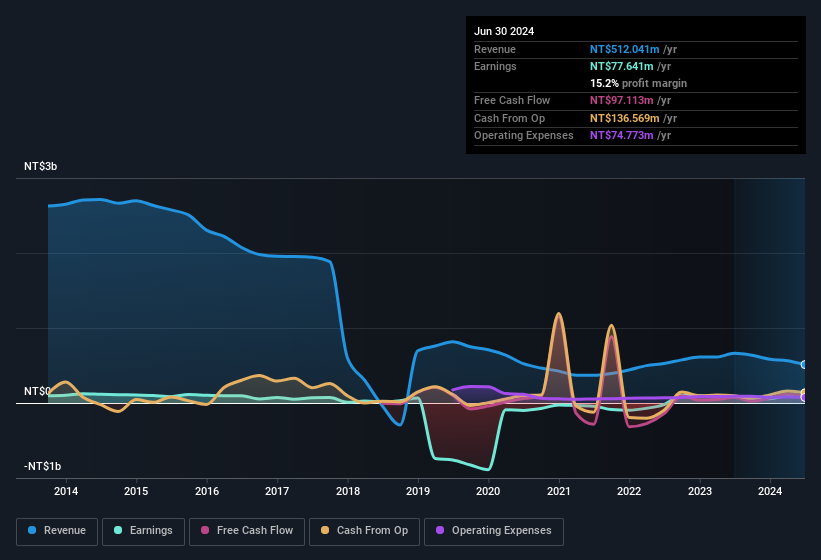
Task: Click the 2016 x-axis label
Action: click(x=207, y=491)
